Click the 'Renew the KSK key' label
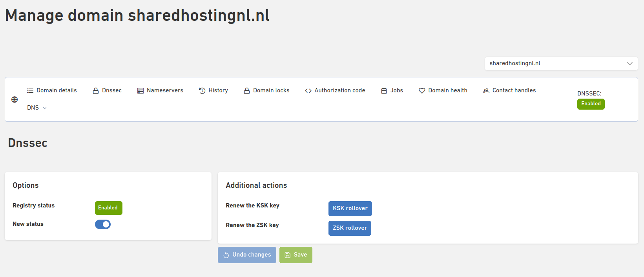This screenshot has height=277, width=644. pos(252,205)
